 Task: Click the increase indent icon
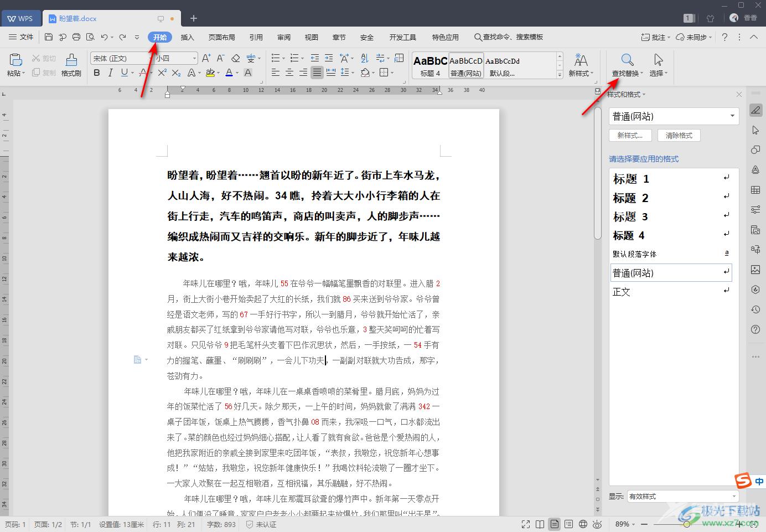coord(329,58)
